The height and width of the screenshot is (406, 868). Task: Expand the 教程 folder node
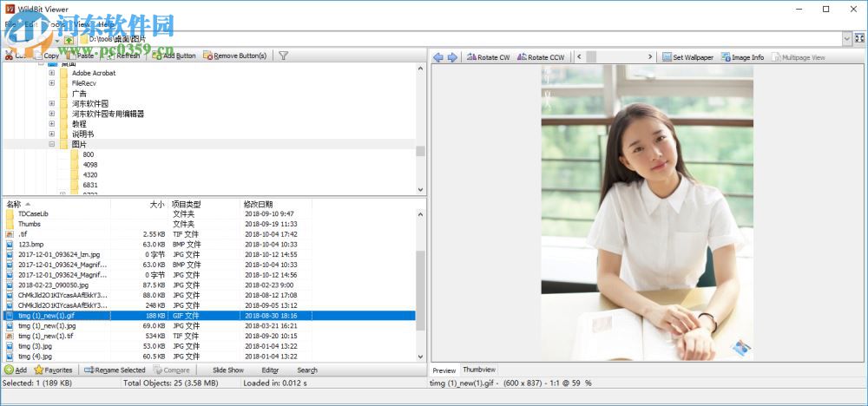click(51, 124)
